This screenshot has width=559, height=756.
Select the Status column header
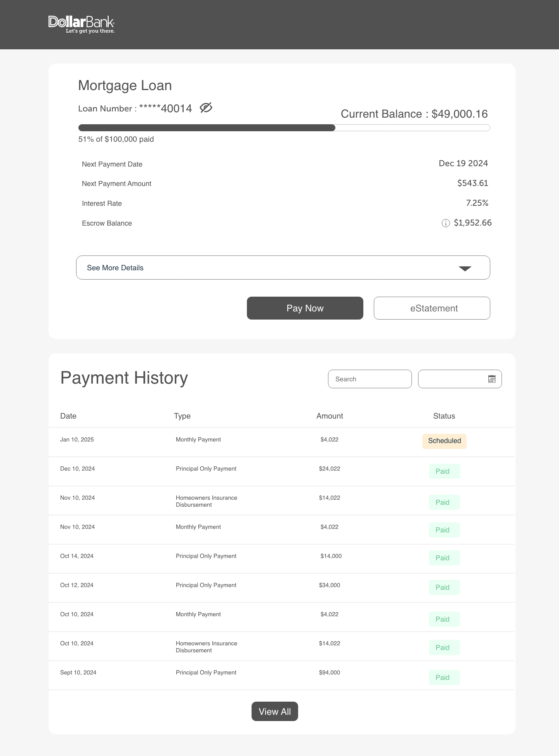(444, 416)
